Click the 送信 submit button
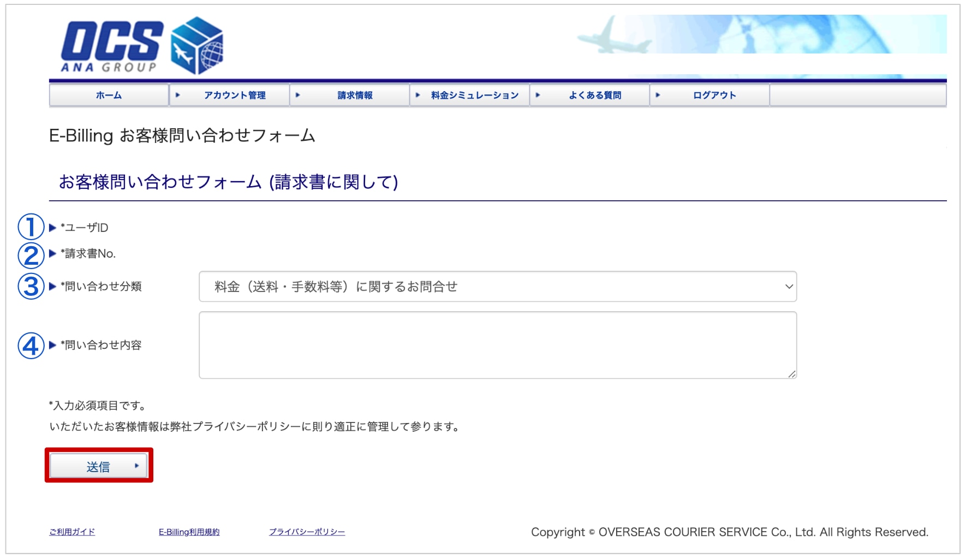 [x=99, y=466]
